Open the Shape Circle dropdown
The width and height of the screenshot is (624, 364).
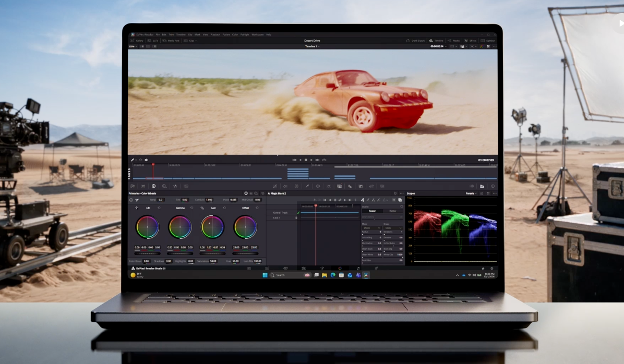click(x=393, y=228)
